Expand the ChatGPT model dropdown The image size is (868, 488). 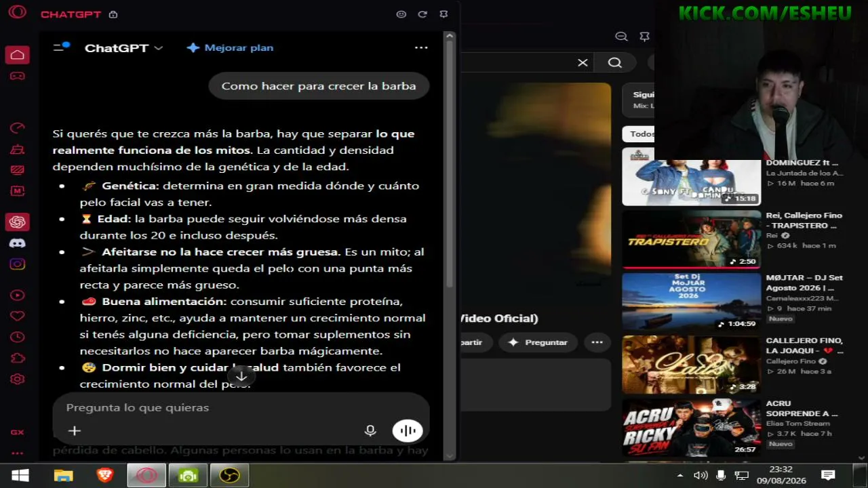point(123,48)
